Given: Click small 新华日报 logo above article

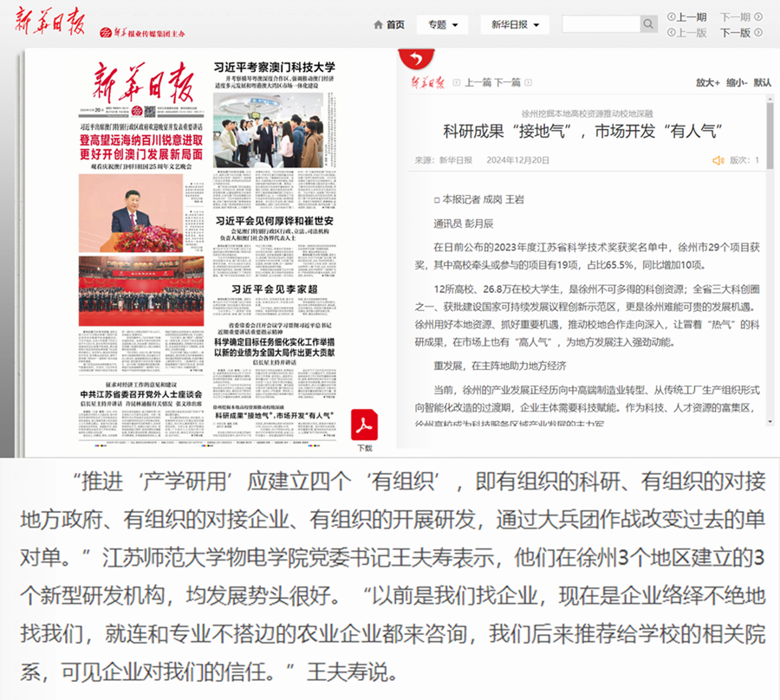Looking at the screenshot, I should pyautogui.click(x=427, y=83).
